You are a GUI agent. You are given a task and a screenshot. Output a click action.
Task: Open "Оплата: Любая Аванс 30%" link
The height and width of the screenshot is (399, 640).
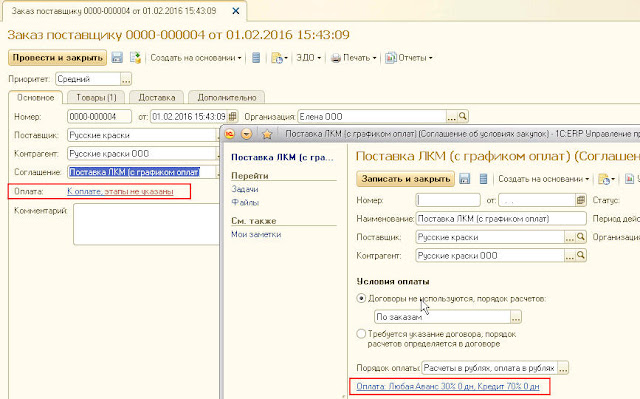coord(448,386)
